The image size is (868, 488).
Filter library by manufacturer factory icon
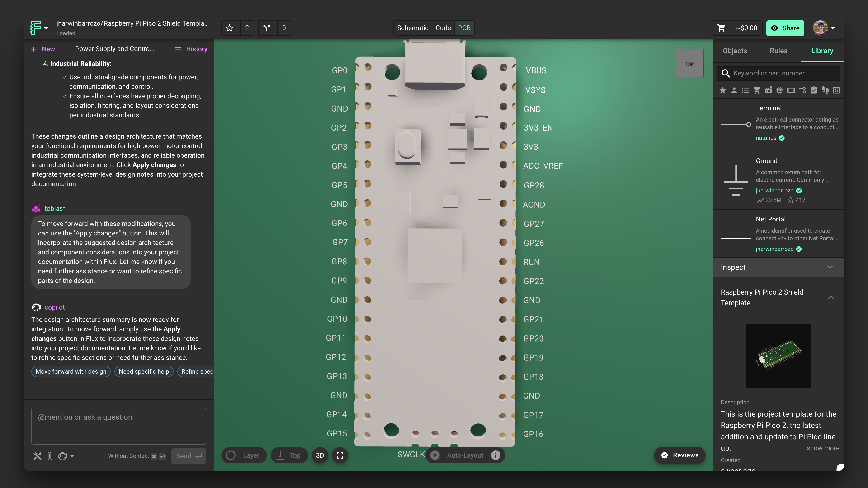coord(768,90)
